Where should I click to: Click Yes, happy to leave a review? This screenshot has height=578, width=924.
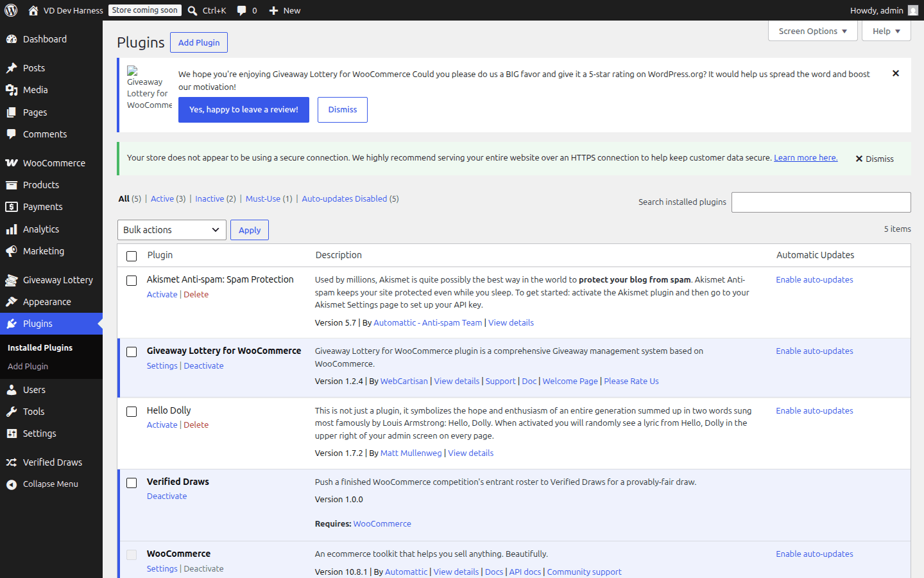click(244, 110)
